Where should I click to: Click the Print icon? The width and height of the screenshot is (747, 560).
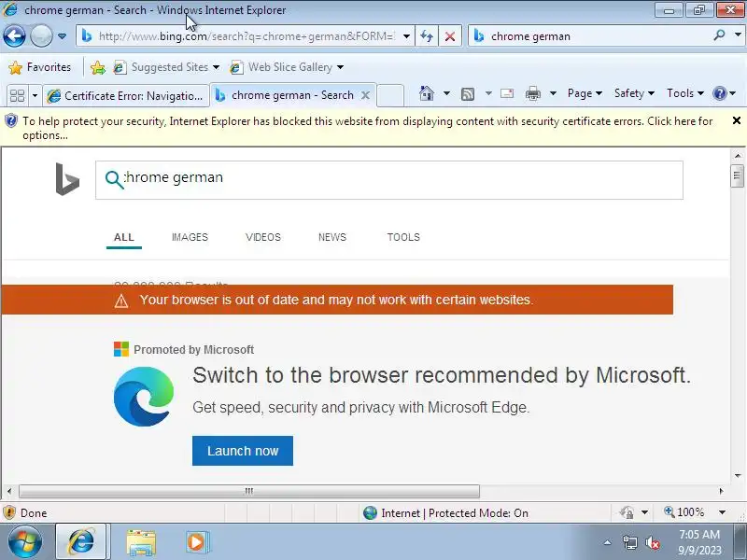532,93
